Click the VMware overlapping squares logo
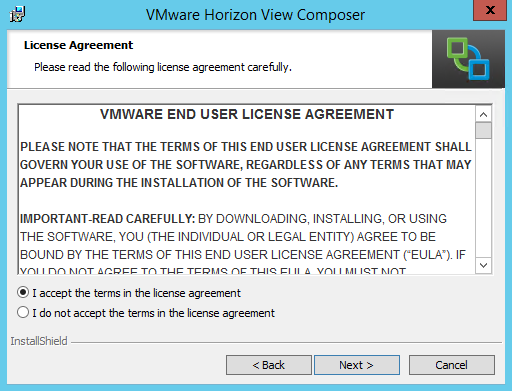 coord(468,59)
